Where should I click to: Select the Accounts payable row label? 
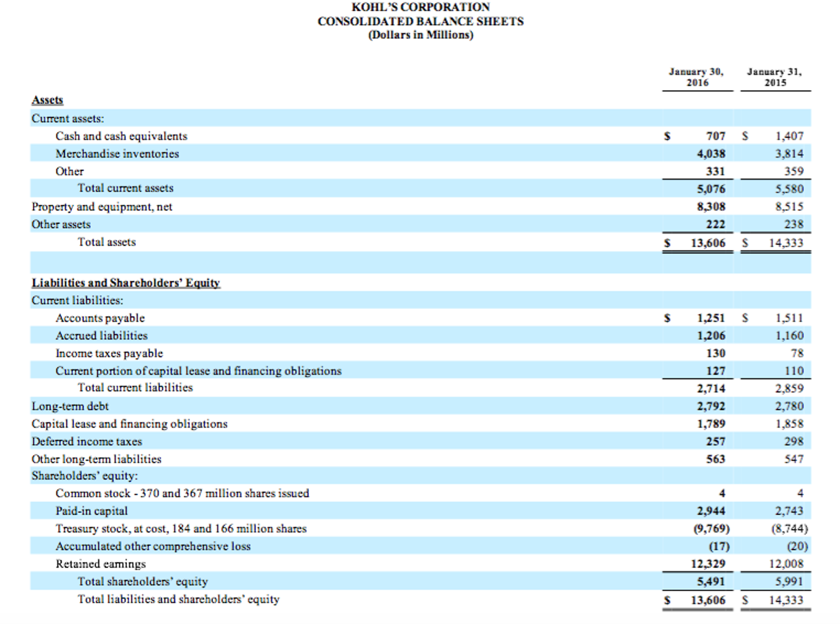tap(100, 318)
